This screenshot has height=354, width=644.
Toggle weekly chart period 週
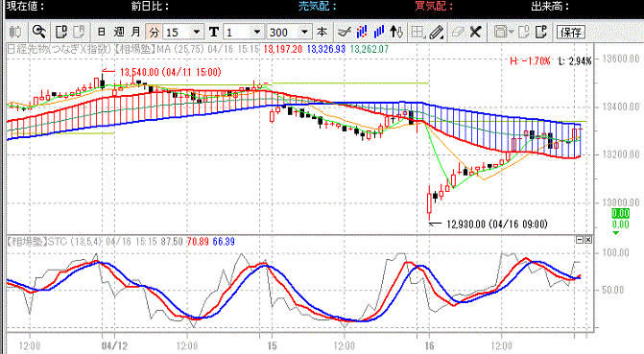[119, 32]
